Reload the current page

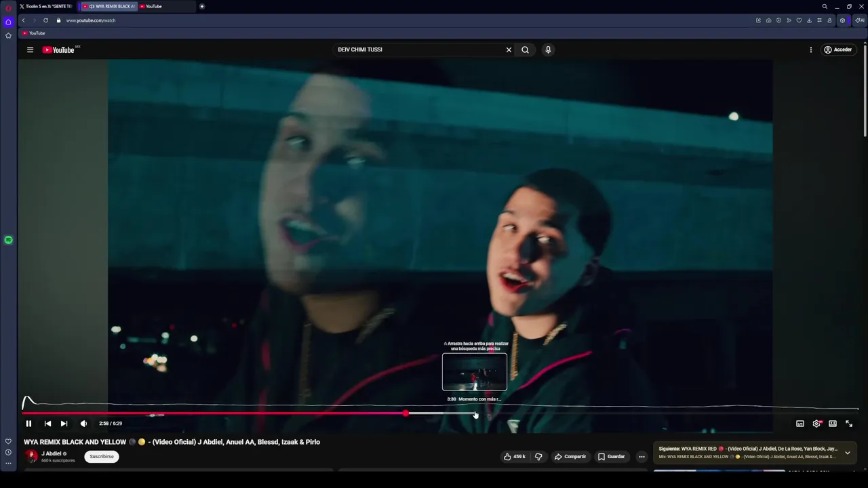click(x=45, y=20)
